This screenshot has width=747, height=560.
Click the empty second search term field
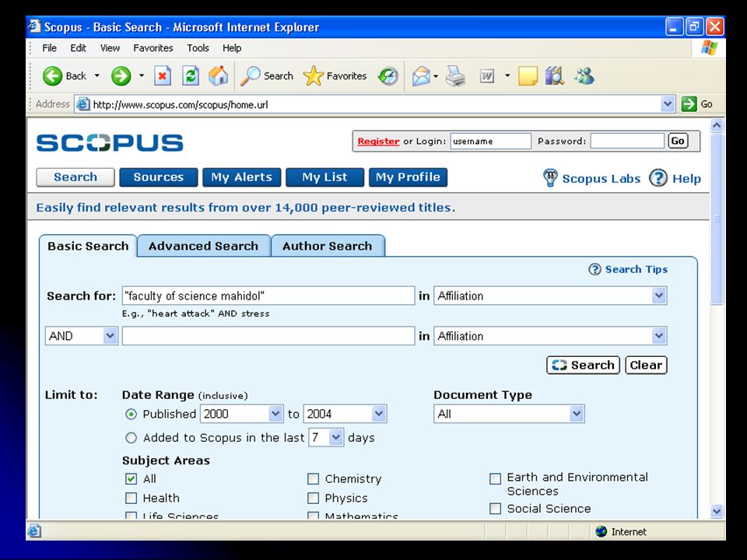[x=268, y=336]
